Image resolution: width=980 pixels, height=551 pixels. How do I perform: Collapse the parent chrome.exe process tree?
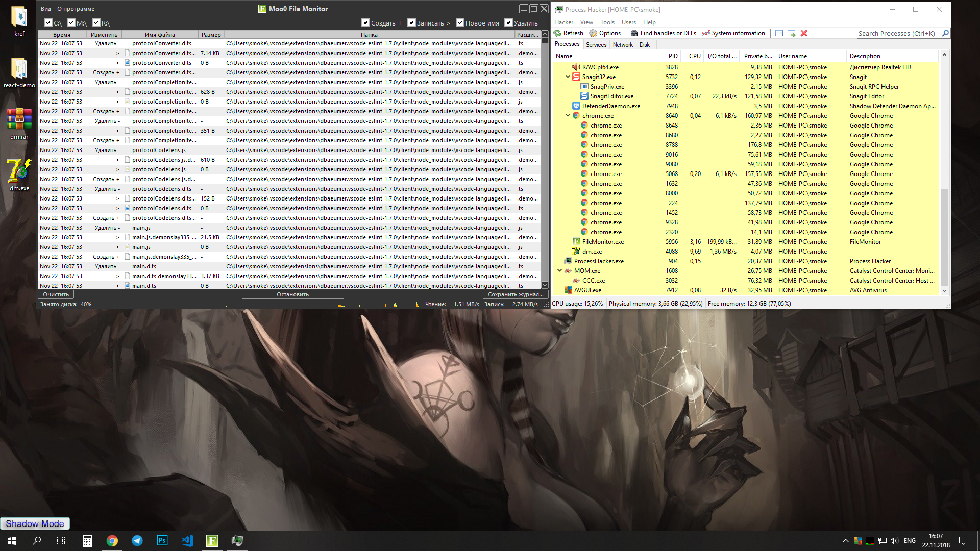tap(568, 115)
